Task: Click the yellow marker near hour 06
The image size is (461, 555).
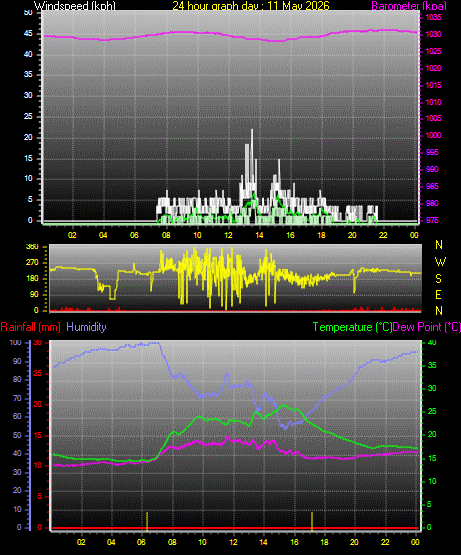Action: [x=147, y=521]
